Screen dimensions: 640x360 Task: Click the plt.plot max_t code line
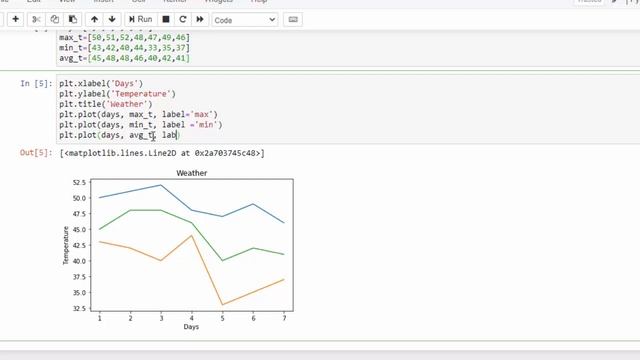[x=138, y=114]
